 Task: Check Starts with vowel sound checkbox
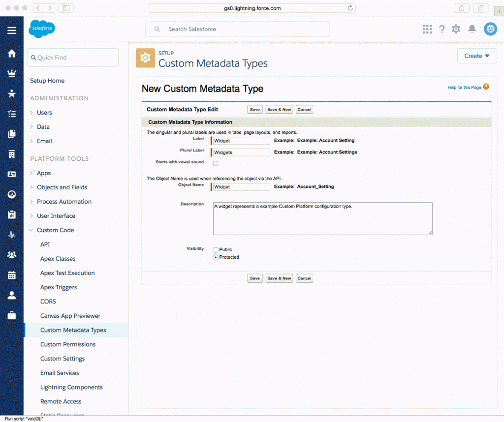click(216, 163)
